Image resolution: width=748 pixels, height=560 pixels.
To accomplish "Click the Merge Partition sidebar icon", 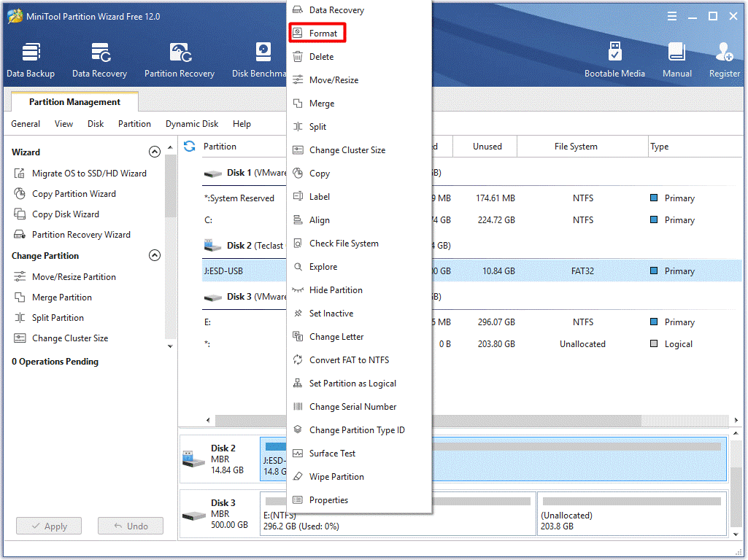I will [x=20, y=297].
